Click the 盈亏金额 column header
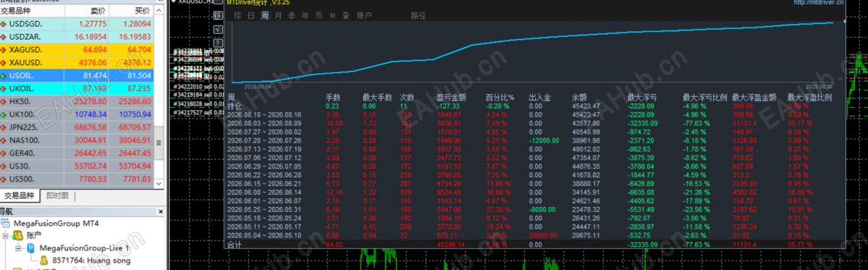The image size is (868, 270). (452, 97)
